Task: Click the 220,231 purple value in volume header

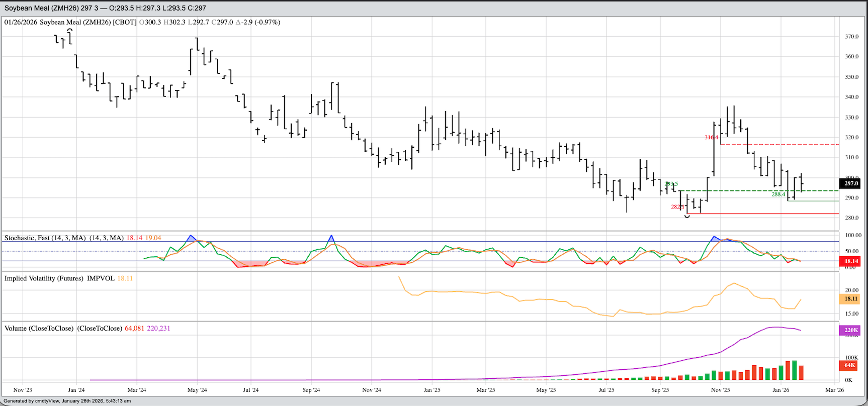Action: [158, 328]
